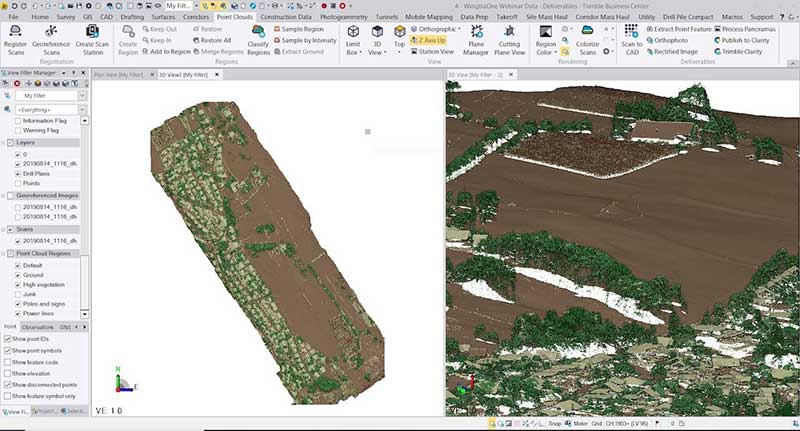Open the Plane Manager
The image size is (800, 431).
476,32
